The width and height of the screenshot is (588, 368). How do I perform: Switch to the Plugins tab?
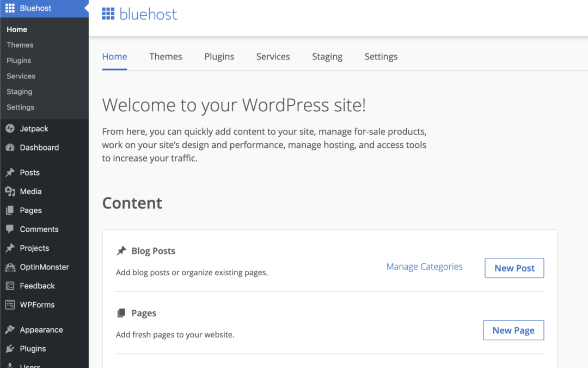tap(219, 56)
